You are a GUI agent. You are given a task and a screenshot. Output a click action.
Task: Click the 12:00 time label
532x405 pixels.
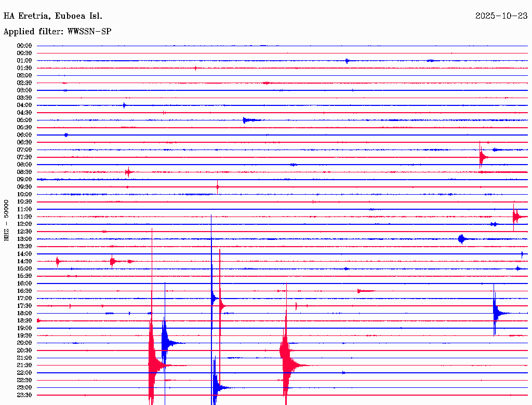pyautogui.click(x=24, y=224)
